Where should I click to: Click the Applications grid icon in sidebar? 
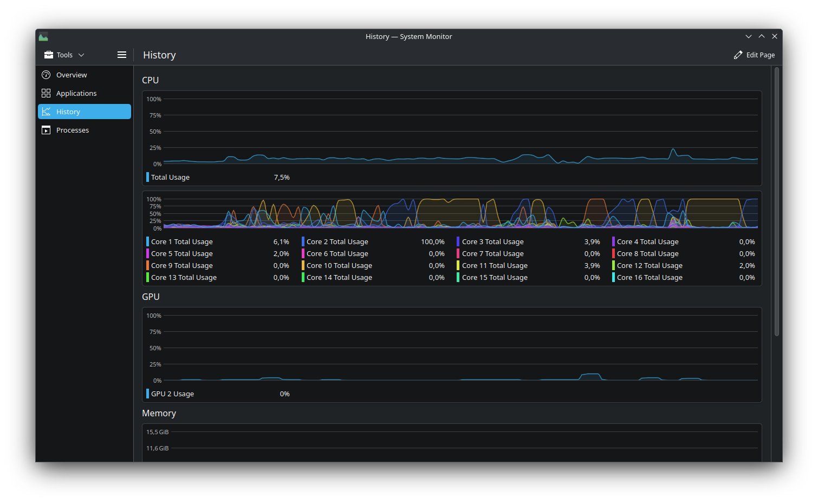pos(46,93)
